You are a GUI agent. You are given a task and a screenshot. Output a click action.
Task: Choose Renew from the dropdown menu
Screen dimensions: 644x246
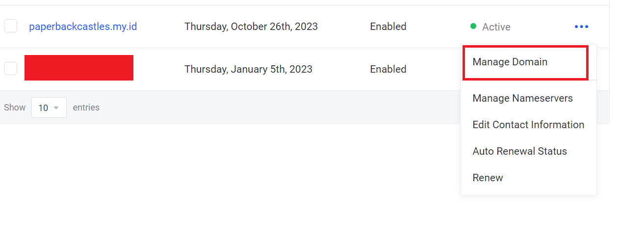pyautogui.click(x=488, y=178)
